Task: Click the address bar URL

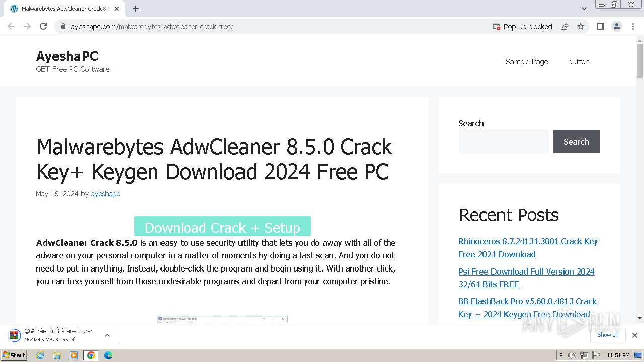Action: tap(152, 27)
